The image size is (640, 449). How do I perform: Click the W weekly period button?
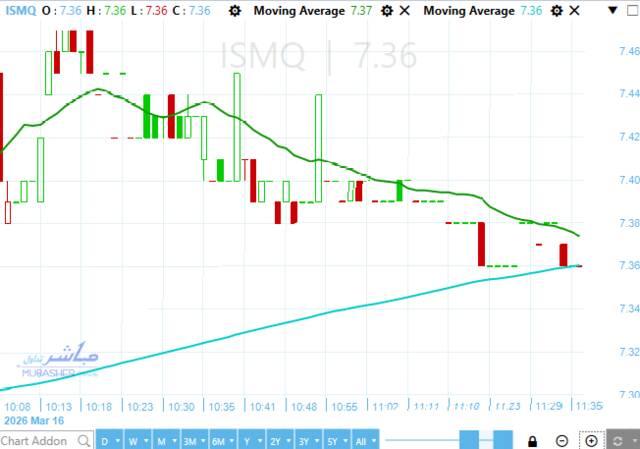click(x=133, y=440)
